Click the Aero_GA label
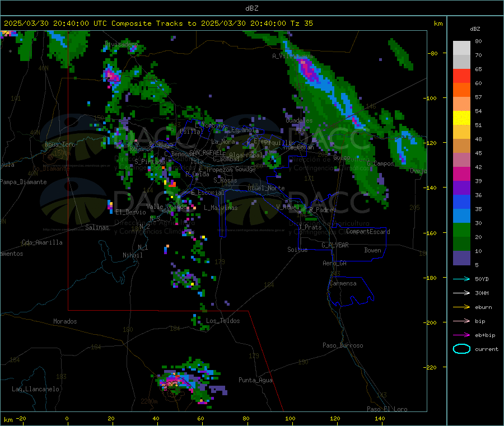 pos(334,263)
